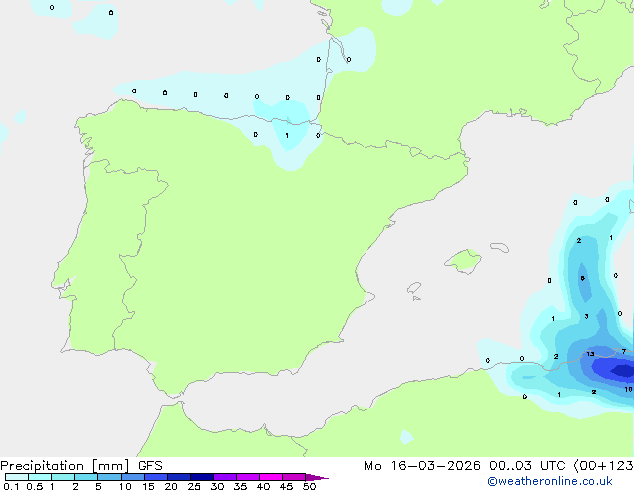Click the legend label "30"
This screenshot has height=490, width=634.
217,486
